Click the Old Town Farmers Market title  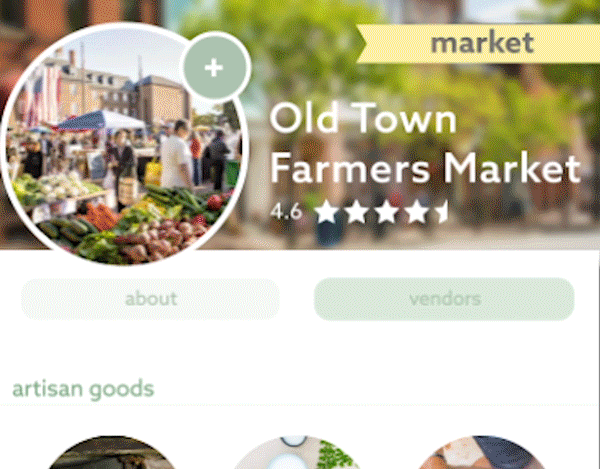425,144
